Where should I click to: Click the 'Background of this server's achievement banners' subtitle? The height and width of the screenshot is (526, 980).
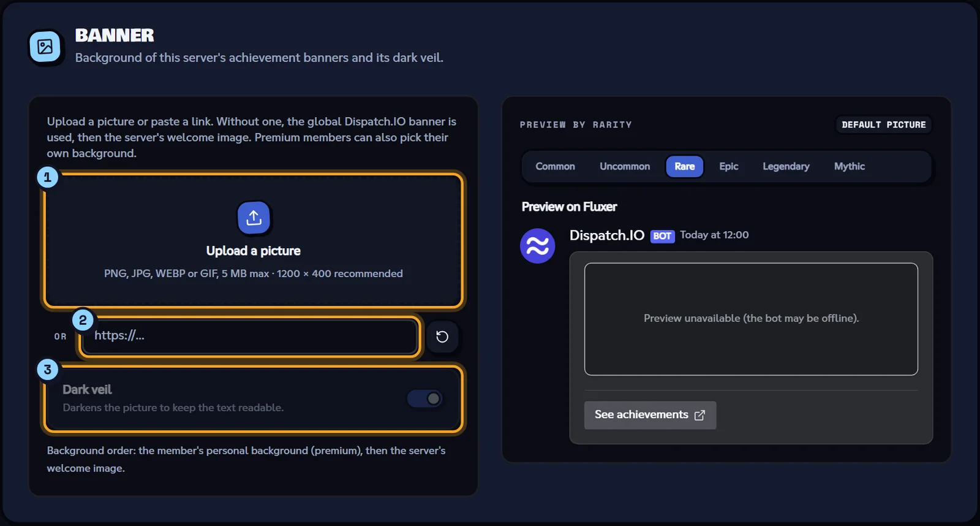pos(259,58)
